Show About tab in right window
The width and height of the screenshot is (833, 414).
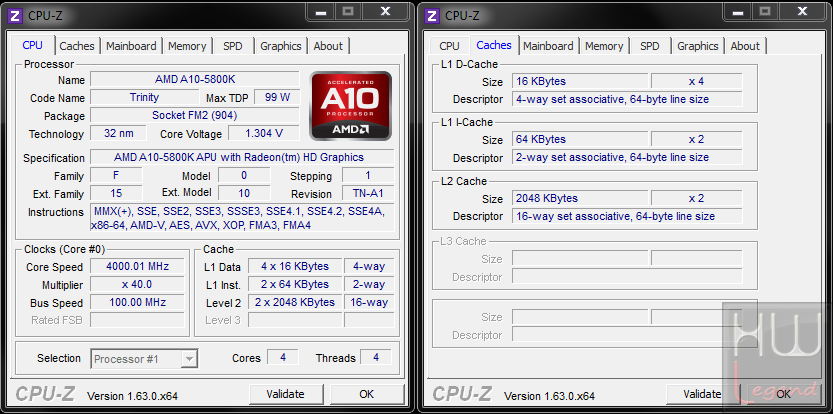pyautogui.click(x=745, y=46)
